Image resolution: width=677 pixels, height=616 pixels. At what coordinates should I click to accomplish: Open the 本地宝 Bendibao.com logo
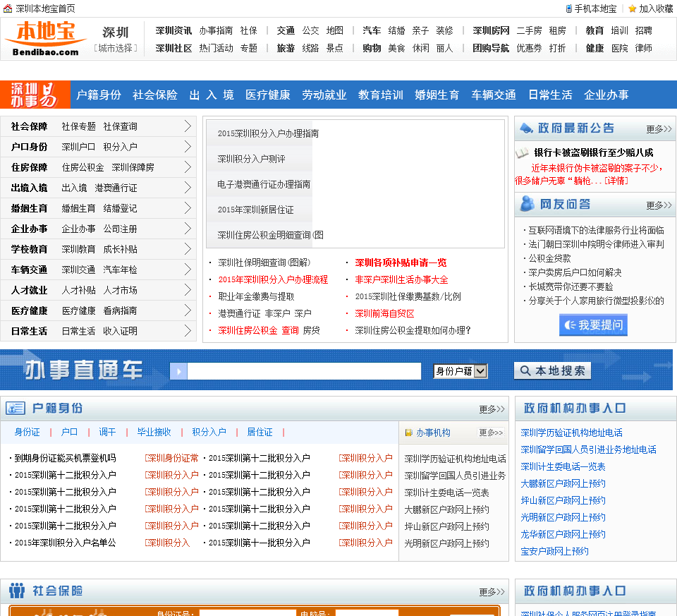[45, 39]
